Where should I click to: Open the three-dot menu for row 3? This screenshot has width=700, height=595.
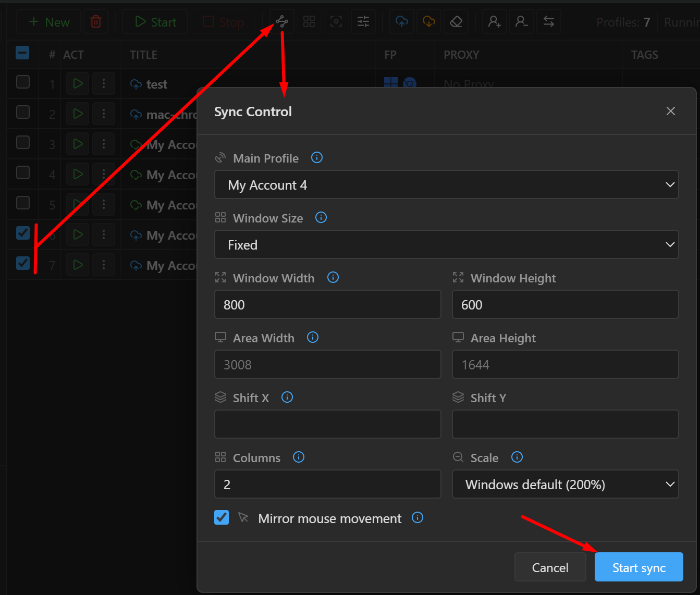point(104,144)
